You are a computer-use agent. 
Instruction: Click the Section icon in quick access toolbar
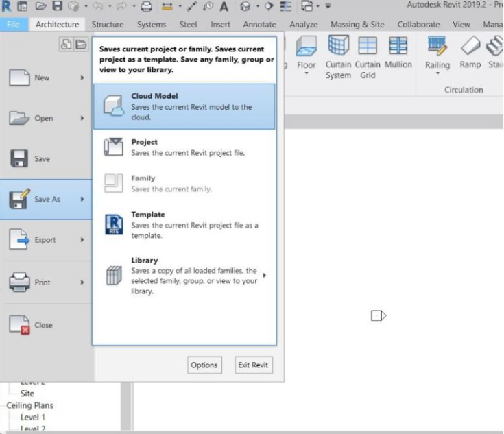pyautogui.click(x=269, y=6)
